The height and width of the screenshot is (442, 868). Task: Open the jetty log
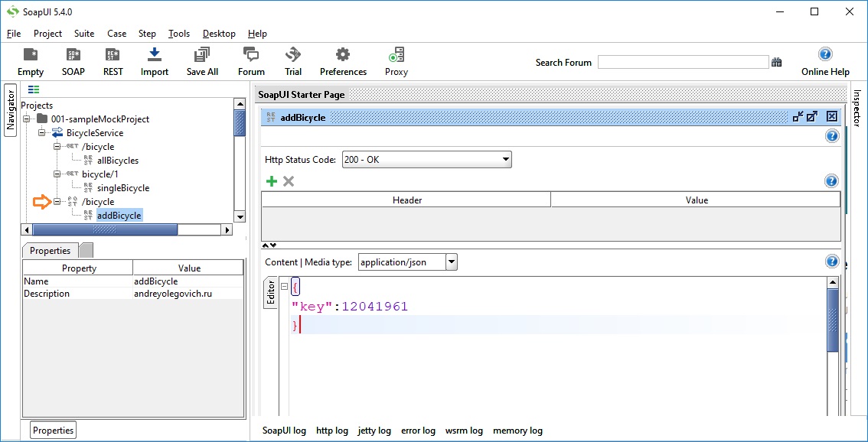pyautogui.click(x=374, y=431)
